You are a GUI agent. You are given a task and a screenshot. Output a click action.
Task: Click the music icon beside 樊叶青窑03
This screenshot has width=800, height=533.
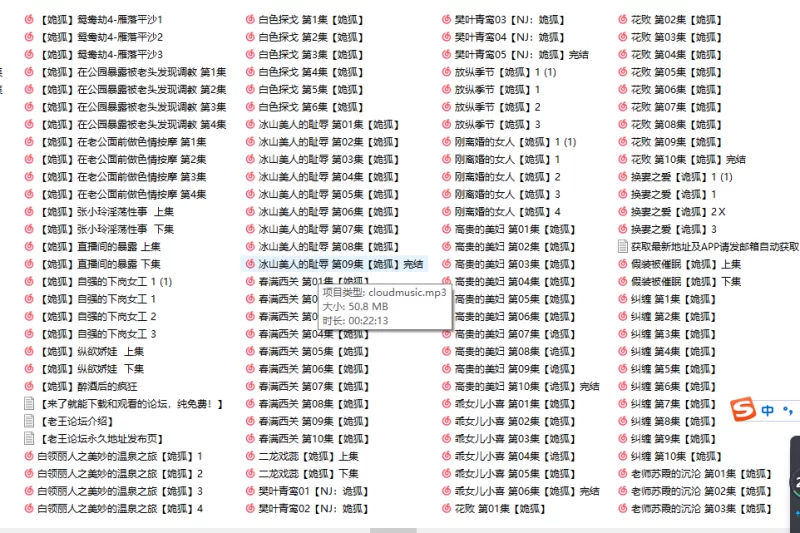446,20
